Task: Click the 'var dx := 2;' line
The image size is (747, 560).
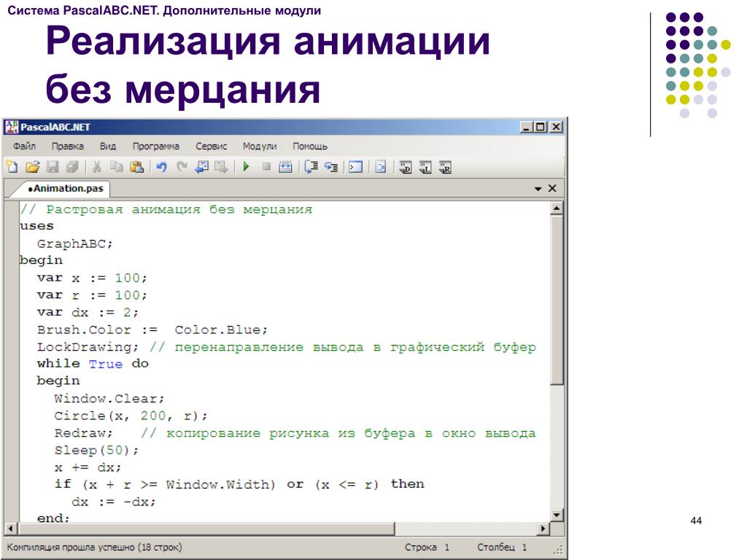Action: click(88, 312)
